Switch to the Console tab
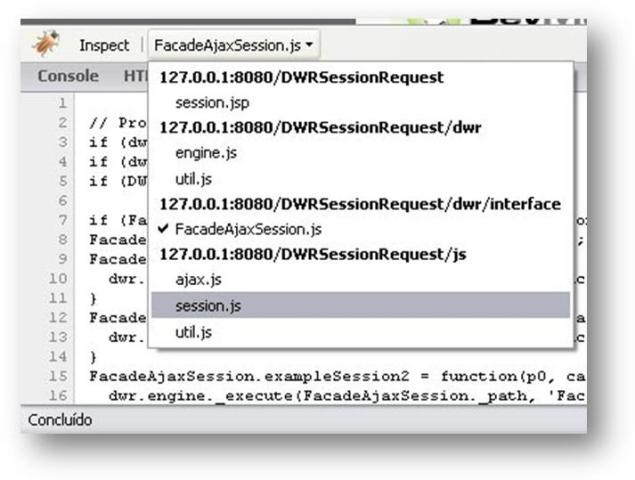635x480 pixels. tap(68, 76)
